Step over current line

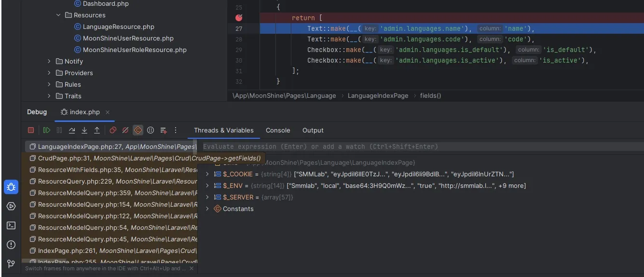pos(72,130)
